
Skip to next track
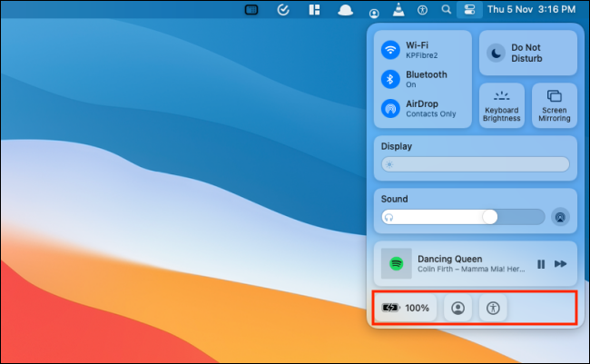click(x=561, y=264)
